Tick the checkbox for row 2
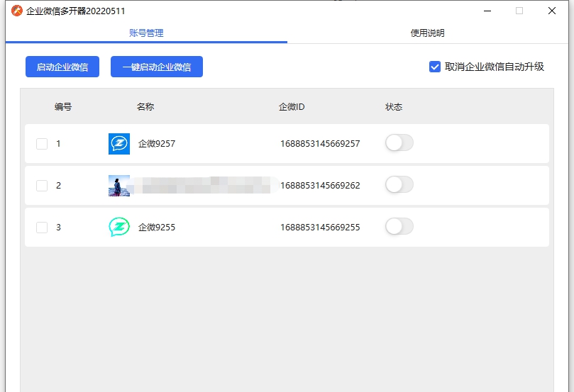 pos(42,186)
